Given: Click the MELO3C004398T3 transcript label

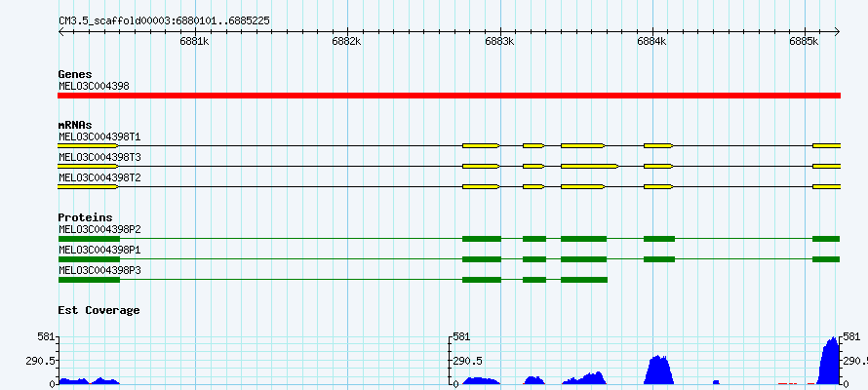Looking at the screenshot, I should point(99,157).
